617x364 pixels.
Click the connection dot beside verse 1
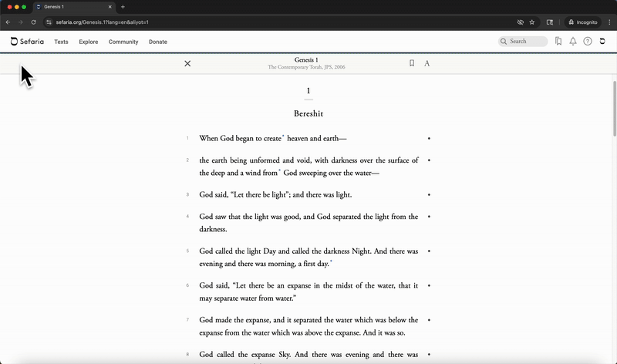coord(429,138)
